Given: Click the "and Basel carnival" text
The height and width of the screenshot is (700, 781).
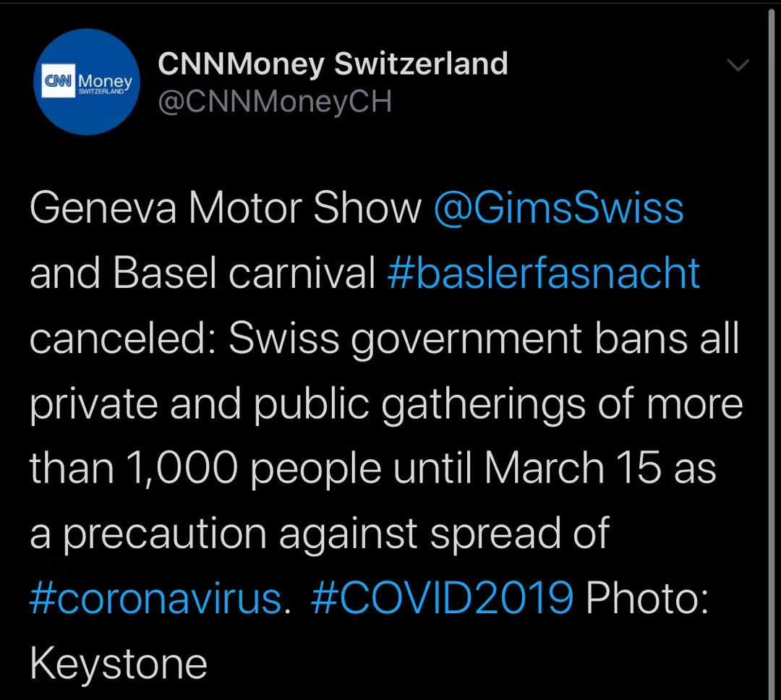Looking at the screenshot, I should tap(202, 274).
